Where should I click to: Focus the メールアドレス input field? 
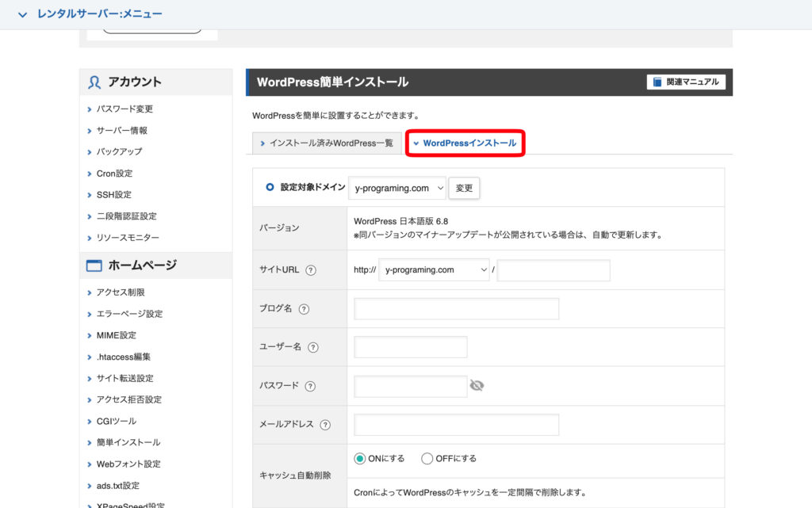coord(456,425)
